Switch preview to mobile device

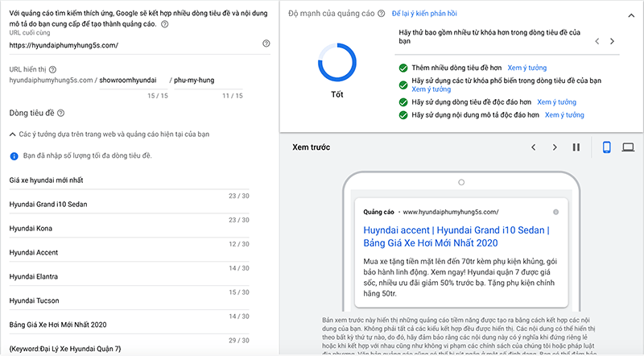tap(607, 147)
